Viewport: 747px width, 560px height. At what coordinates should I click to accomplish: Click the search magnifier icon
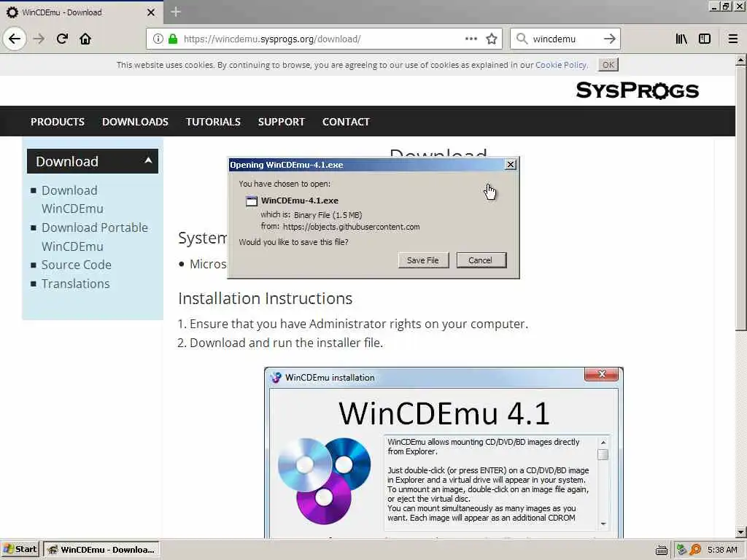point(522,39)
